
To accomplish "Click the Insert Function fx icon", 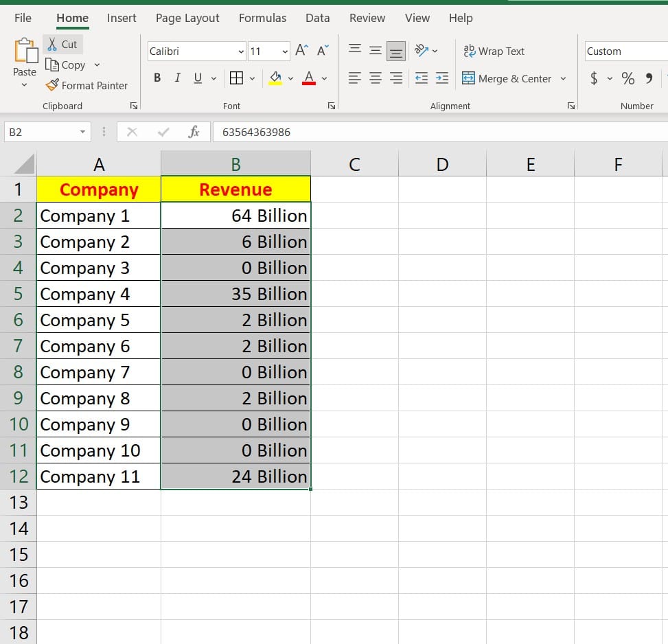I will (x=194, y=132).
